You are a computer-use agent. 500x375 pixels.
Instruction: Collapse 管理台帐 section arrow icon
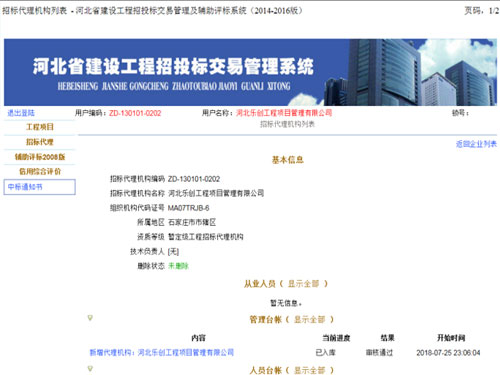click(x=90, y=318)
